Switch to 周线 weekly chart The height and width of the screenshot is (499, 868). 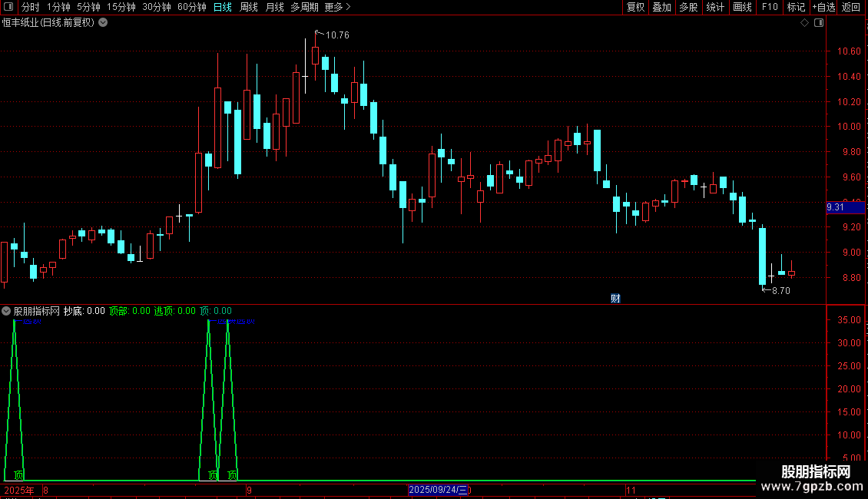(x=249, y=7)
